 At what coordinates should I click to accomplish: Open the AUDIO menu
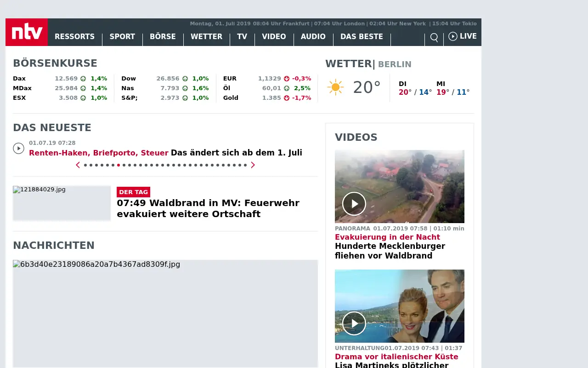(x=313, y=37)
